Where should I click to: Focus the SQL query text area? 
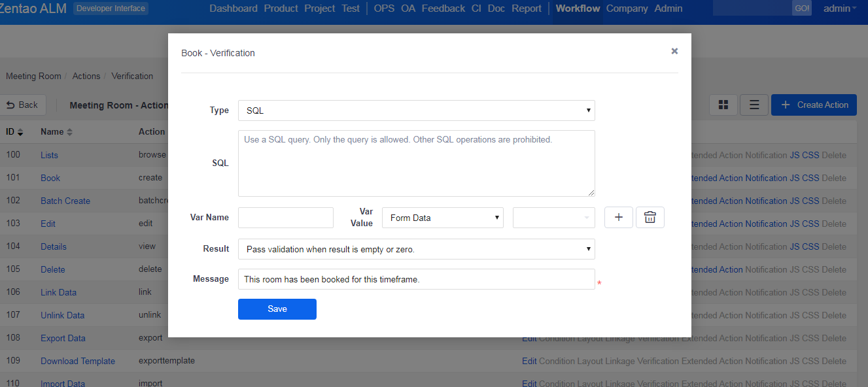coord(416,163)
